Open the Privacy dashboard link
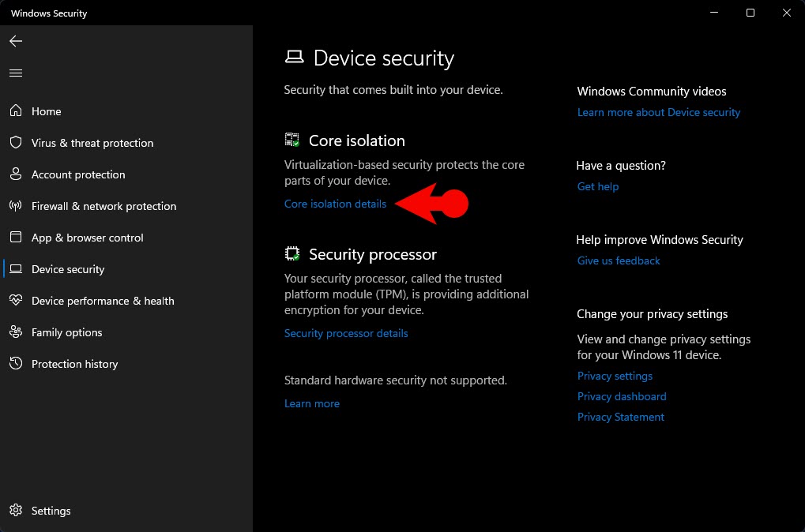Image resolution: width=805 pixels, height=532 pixels. tap(622, 396)
